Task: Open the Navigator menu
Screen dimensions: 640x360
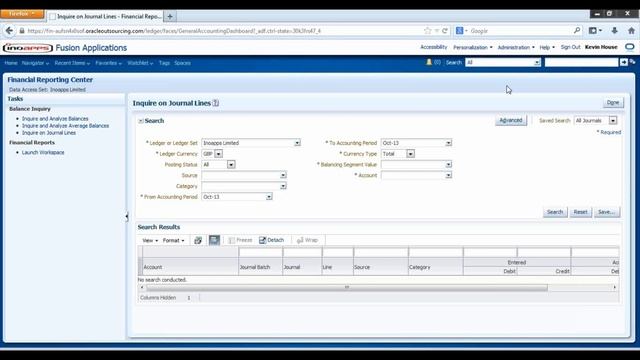Action: tap(35, 63)
